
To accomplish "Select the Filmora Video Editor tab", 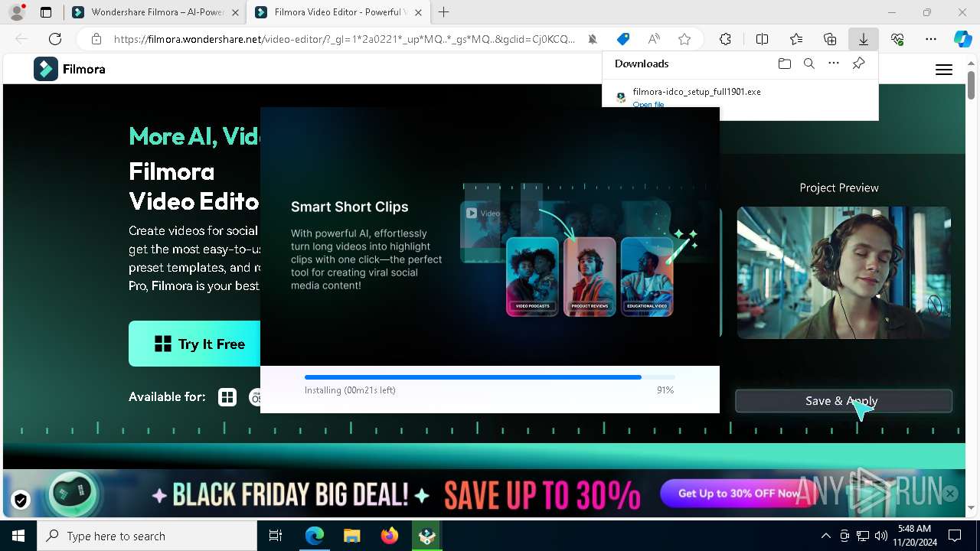I will tap(338, 12).
